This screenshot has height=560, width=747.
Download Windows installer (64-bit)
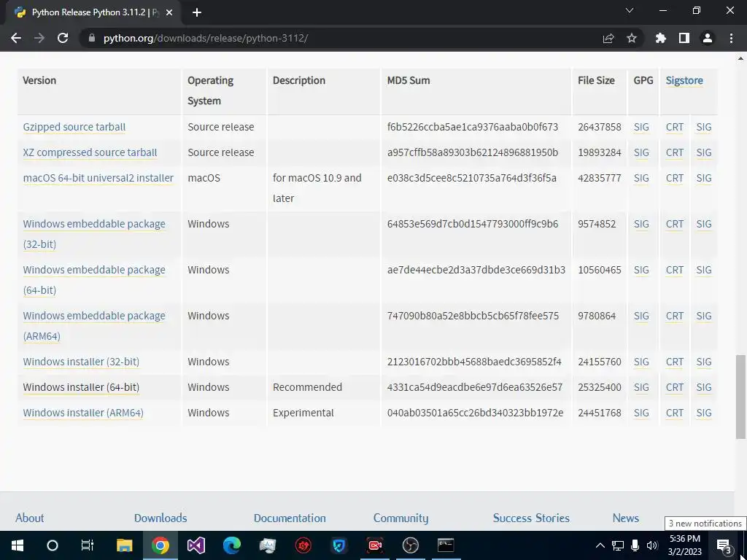pyautogui.click(x=81, y=387)
